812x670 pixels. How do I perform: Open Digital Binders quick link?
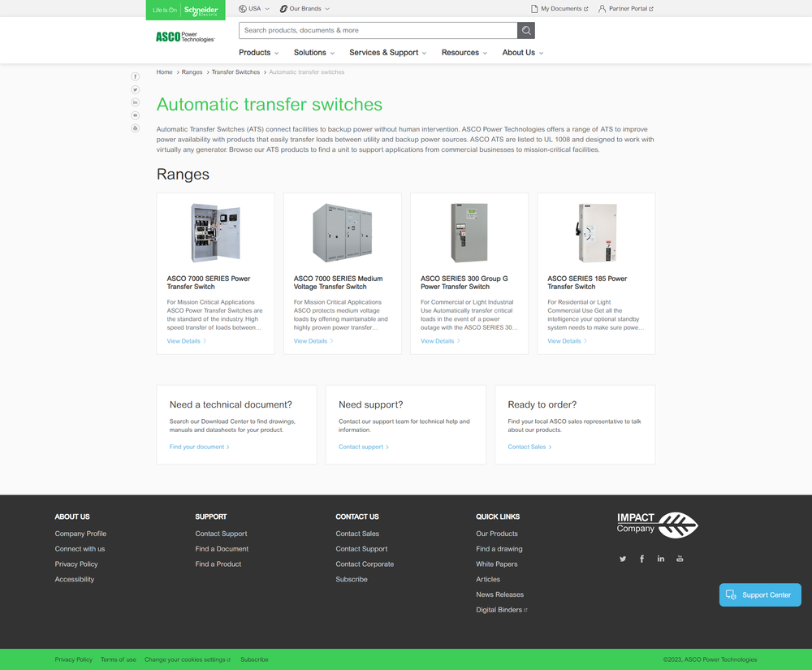[x=502, y=610]
